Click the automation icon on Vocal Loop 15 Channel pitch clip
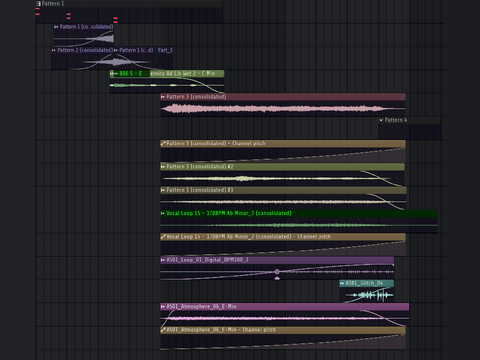The image size is (480, 360). click(x=163, y=237)
